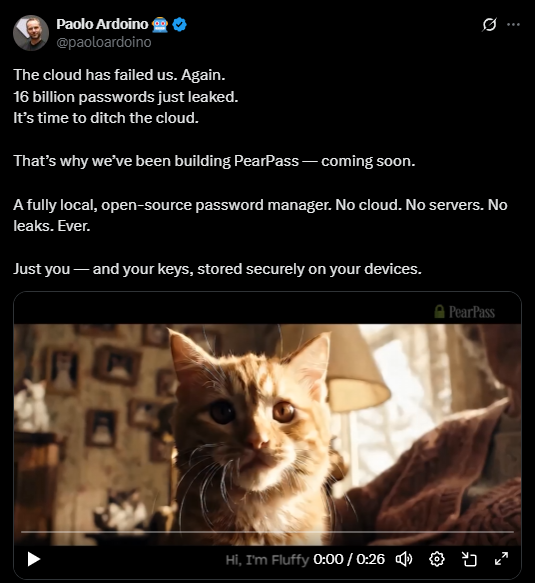Open video settings gear icon

pos(436,559)
